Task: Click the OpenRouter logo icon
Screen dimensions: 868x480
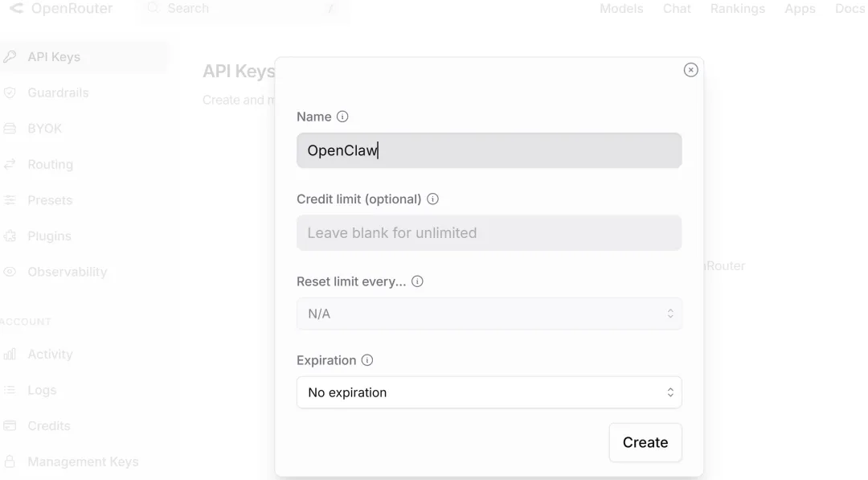Action: [16, 9]
